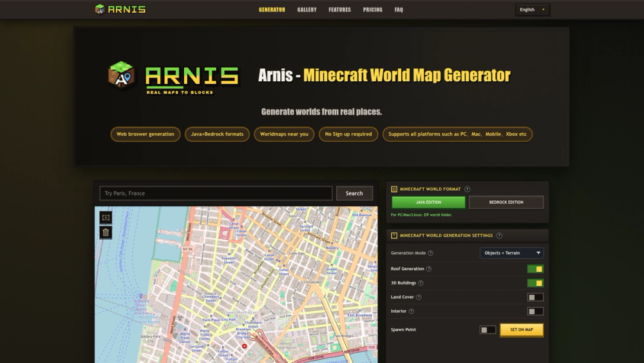Open the Objects + Terrain generation mode dropdown

point(512,253)
